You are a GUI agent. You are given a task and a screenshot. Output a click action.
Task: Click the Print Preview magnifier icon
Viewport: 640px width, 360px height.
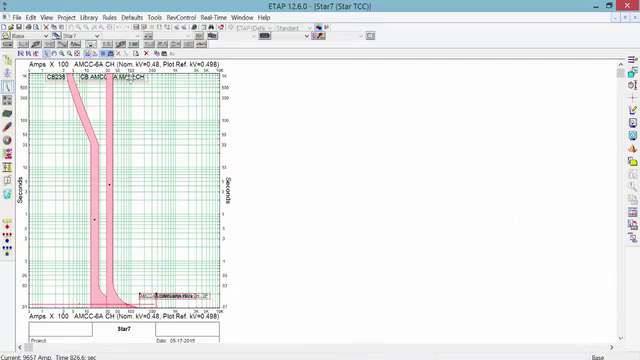tap(36, 27)
